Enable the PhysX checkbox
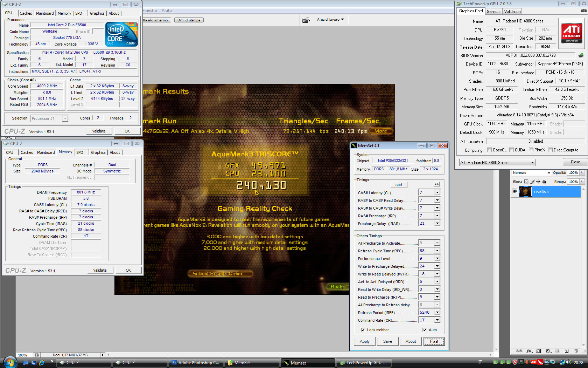Viewport: 588px width, 368px height. click(531, 150)
